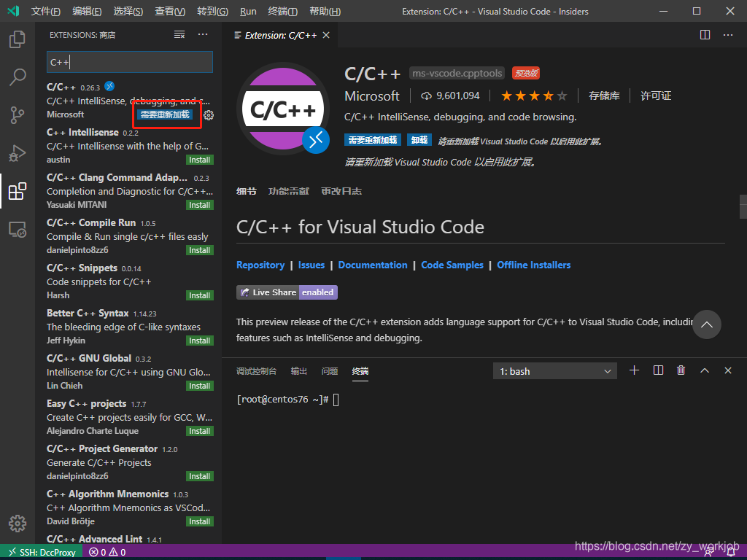Image resolution: width=747 pixels, height=560 pixels.
Task: Install C/C++ Clang Command Adapter
Action: (x=200, y=205)
